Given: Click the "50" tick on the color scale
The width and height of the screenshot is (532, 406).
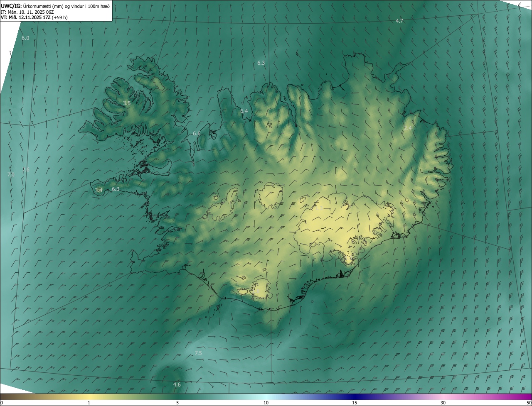Looking at the screenshot, I should click(529, 403).
